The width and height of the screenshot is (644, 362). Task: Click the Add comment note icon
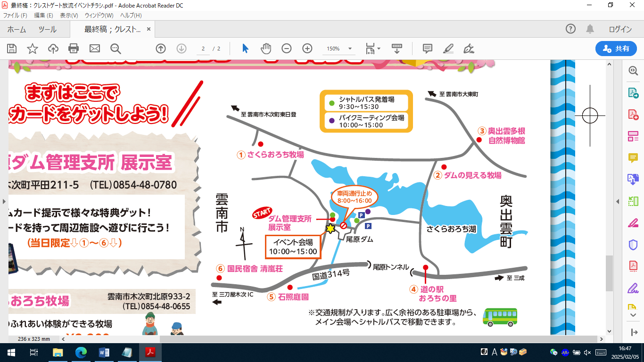tap(428, 49)
